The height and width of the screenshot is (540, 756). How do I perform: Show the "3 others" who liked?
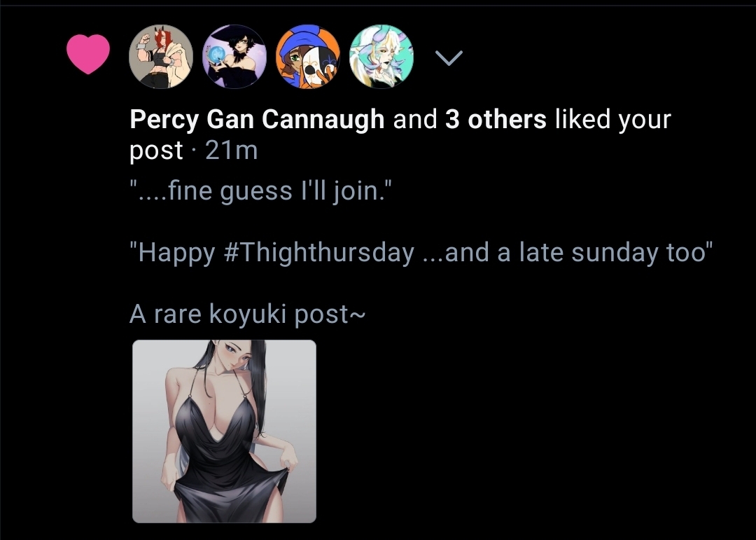(x=495, y=120)
